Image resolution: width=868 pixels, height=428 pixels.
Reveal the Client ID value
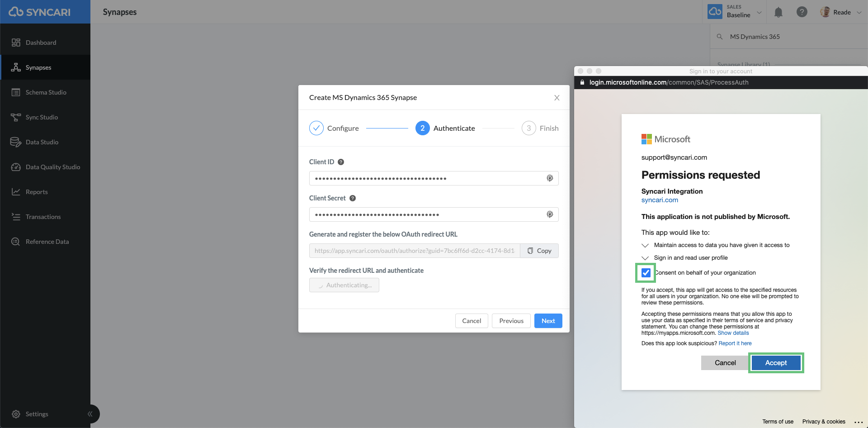(550, 178)
